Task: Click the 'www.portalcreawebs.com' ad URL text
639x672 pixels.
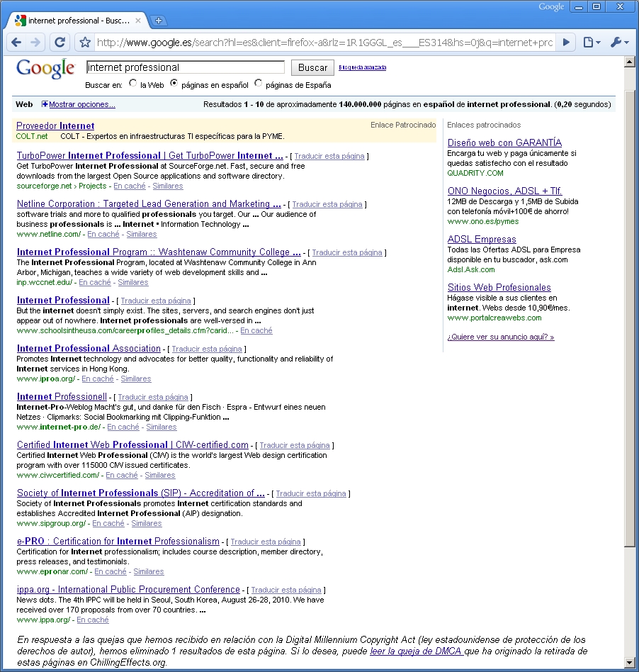Action: (494, 318)
